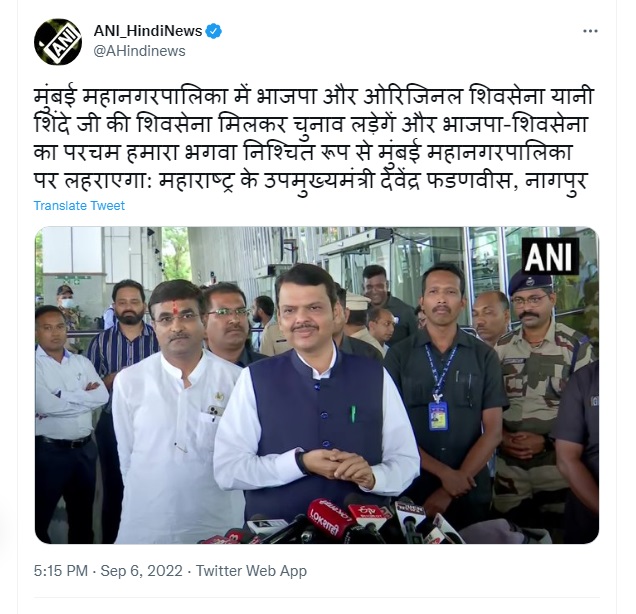
Task: Open the tweet's press conference photo
Action: [317, 385]
